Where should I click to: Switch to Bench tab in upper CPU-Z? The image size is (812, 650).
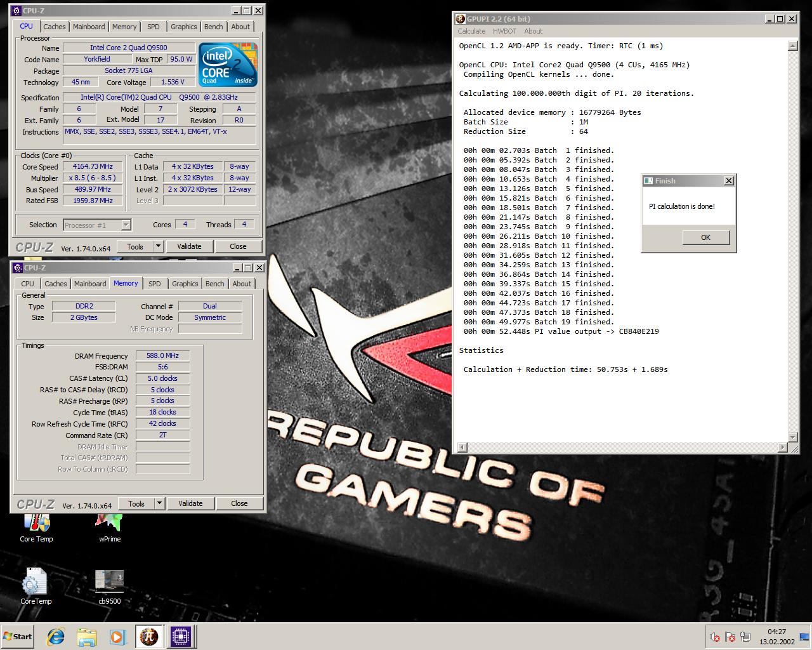214,27
